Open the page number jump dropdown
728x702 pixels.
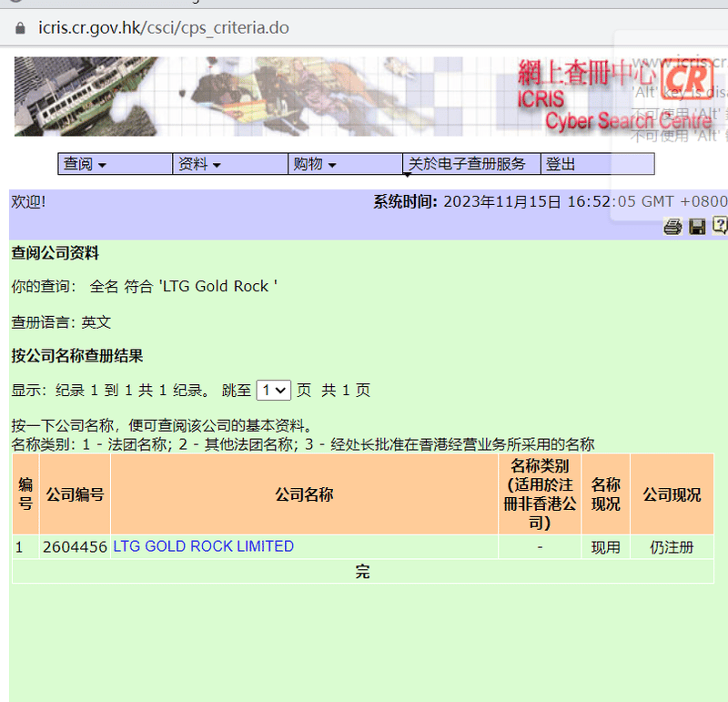coord(273,390)
